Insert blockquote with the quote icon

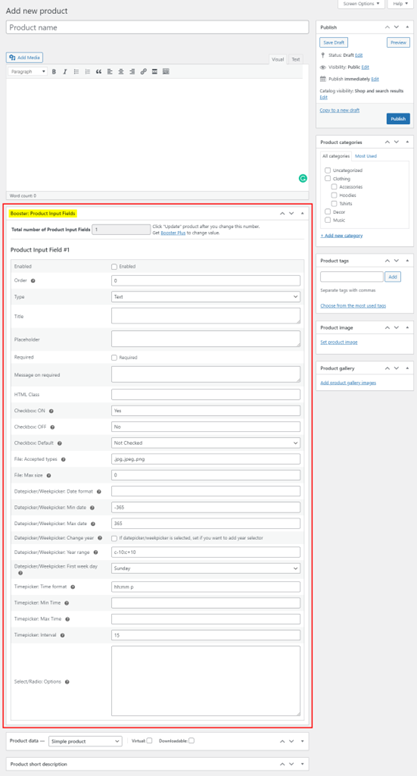tap(98, 72)
